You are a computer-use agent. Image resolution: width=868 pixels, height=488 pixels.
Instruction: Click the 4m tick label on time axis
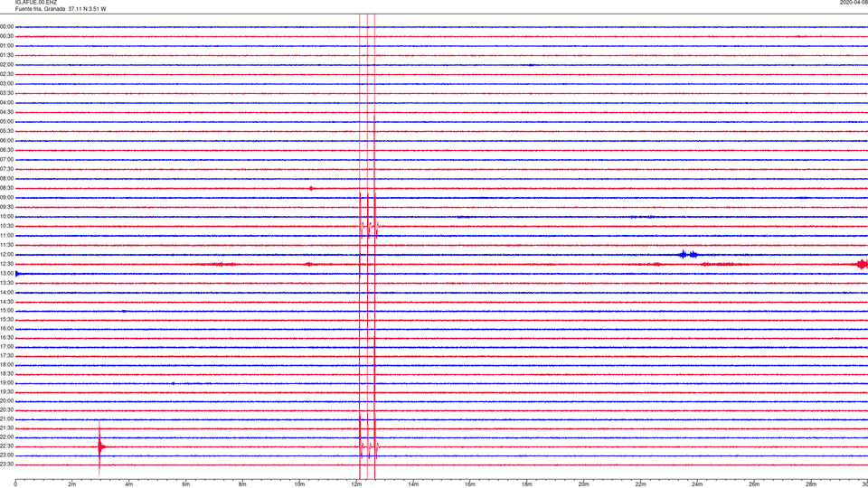pyautogui.click(x=129, y=484)
